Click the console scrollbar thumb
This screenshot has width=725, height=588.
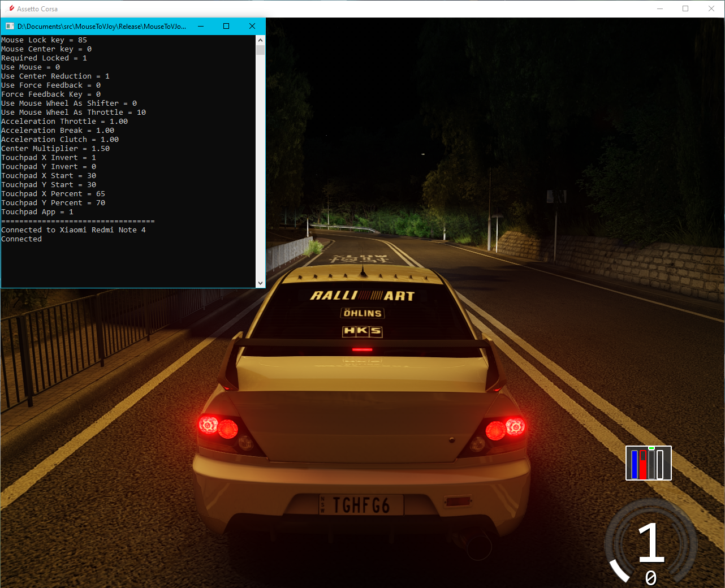pyautogui.click(x=260, y=50)
